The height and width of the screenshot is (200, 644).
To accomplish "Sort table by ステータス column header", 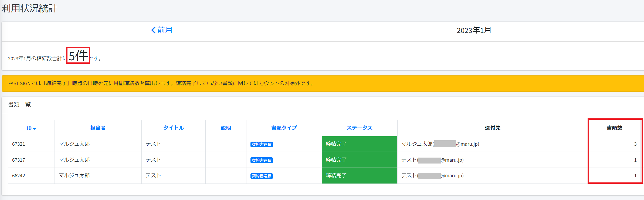I will (359, 128).
